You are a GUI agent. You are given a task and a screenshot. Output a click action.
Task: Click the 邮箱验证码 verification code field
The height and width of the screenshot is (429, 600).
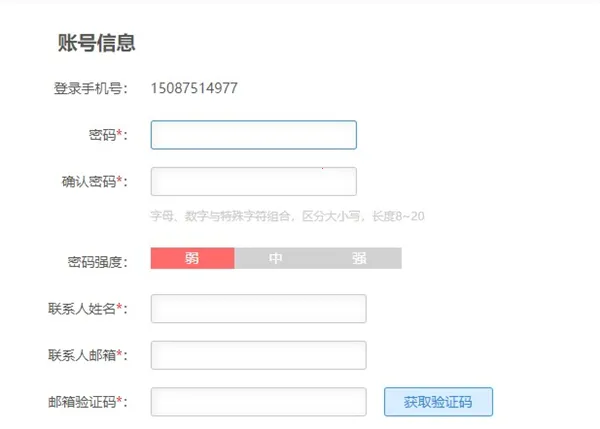258,402
